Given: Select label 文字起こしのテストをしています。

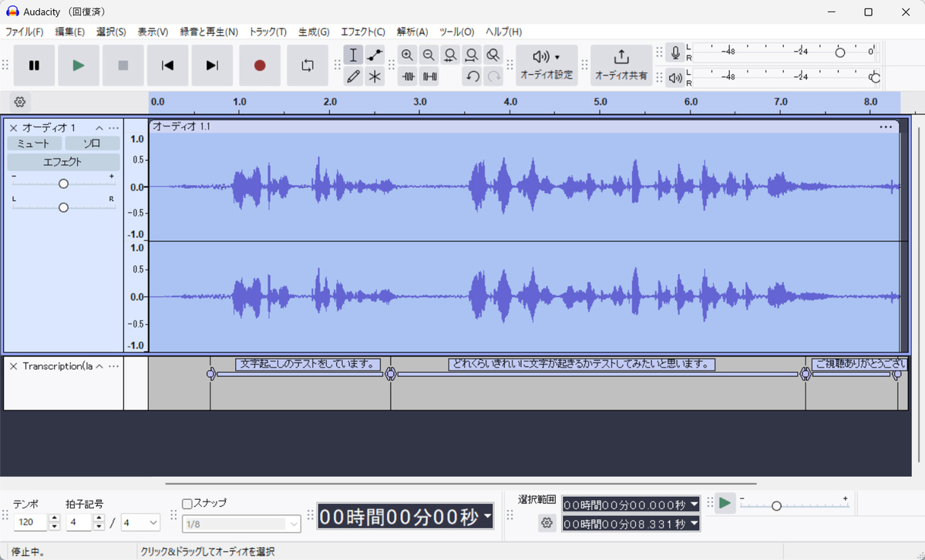Looking at the screenshot, I should pos(309,364).
